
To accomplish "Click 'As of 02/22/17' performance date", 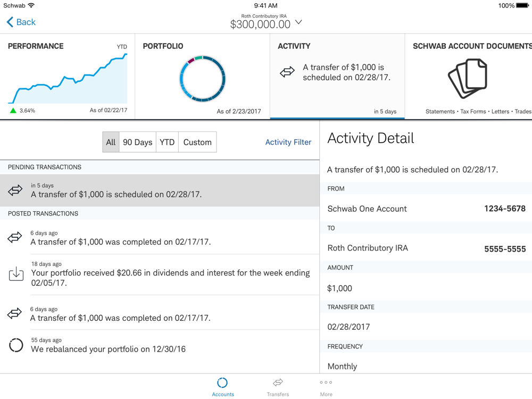I will (x=109, y=110).
